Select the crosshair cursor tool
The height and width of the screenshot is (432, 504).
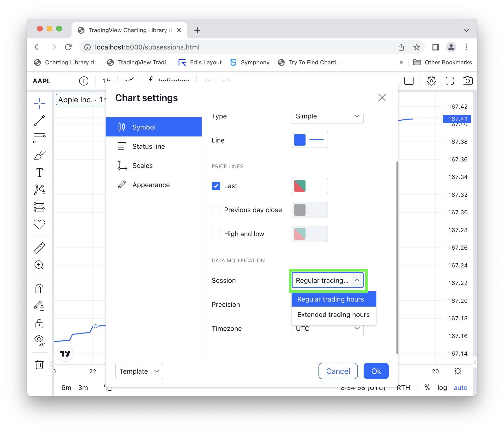[x=39, y=103]
